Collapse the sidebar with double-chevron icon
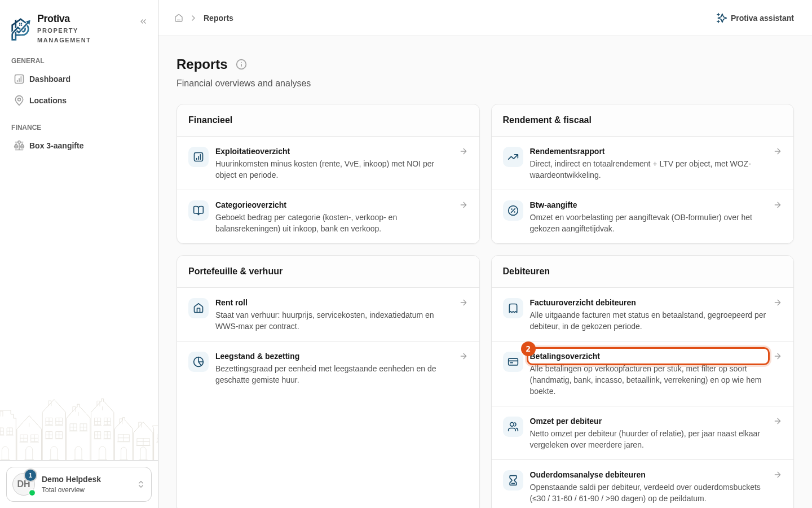 (143, 21)
